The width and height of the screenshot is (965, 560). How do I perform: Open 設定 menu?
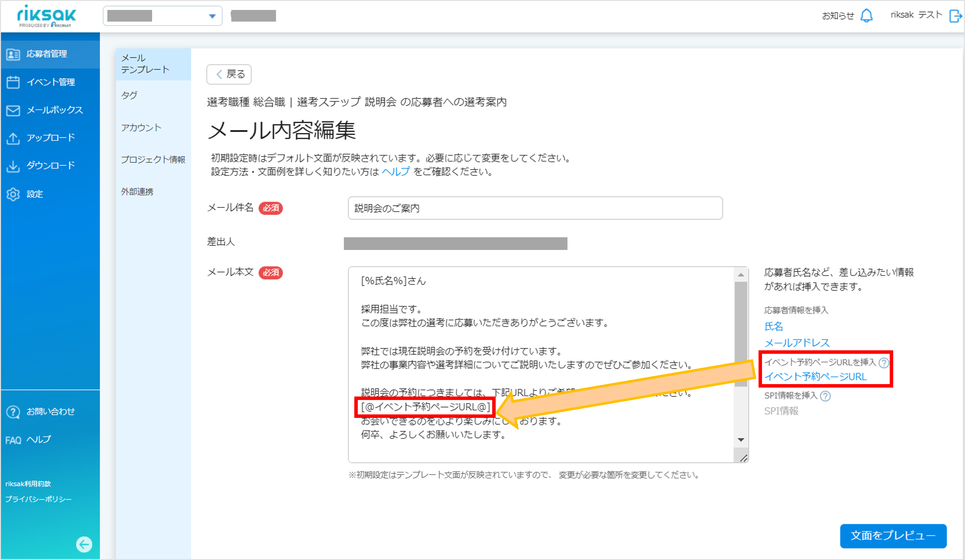(50, 194)
